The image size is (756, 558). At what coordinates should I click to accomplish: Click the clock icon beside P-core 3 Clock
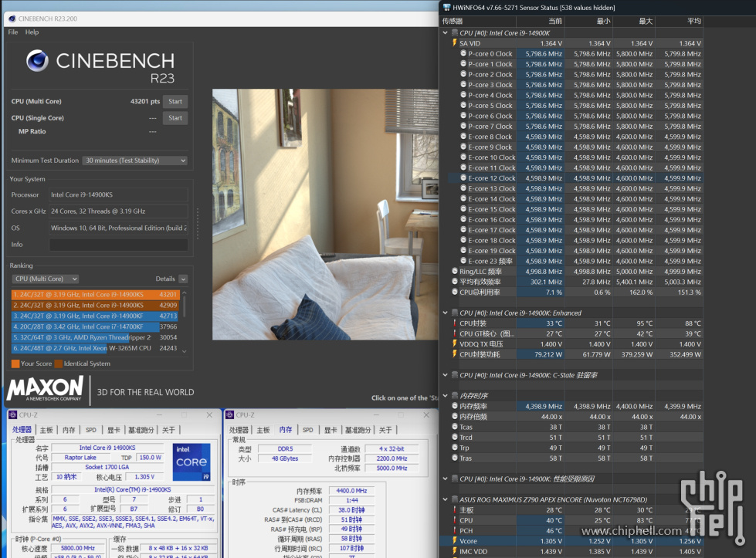(x=463, y=85)
